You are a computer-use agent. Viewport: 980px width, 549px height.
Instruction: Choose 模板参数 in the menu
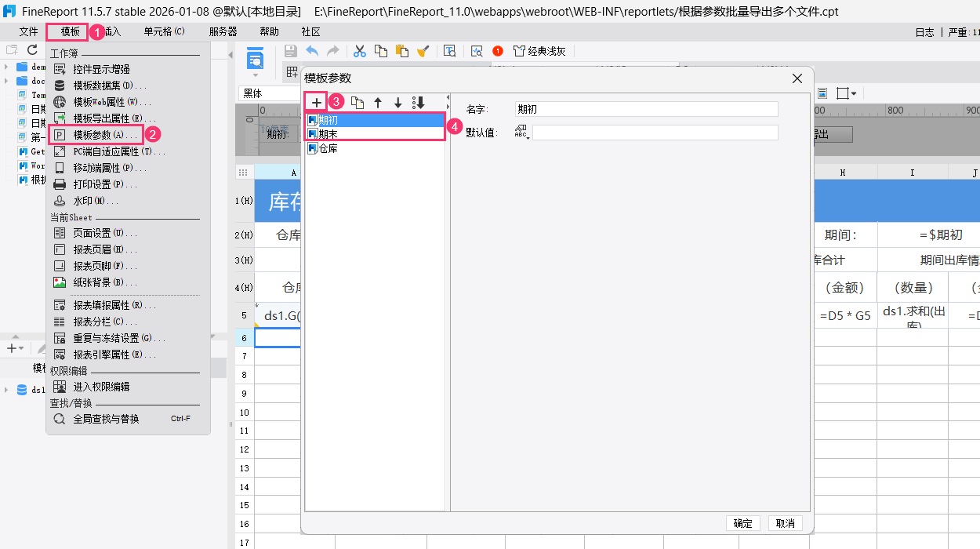click(96, 135)
